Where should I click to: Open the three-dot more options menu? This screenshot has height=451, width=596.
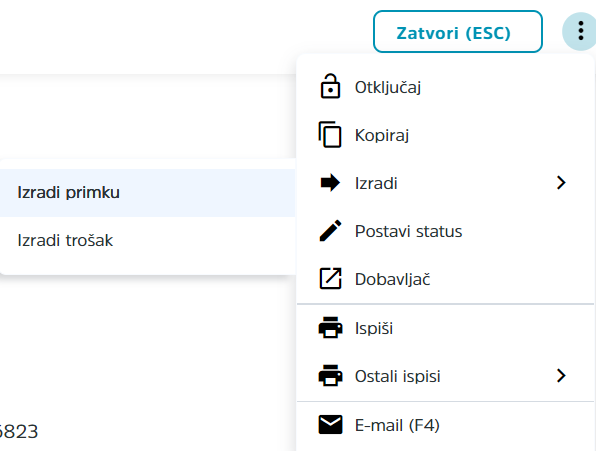tap(580, 31)
